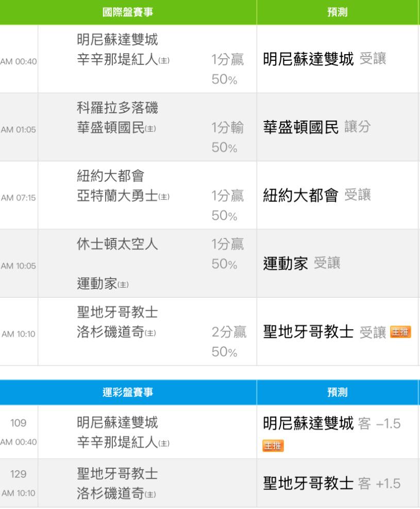
Task: Click the 1分贏 spread for 亞特蘭大勇士 game
Action: click(228, 196)
